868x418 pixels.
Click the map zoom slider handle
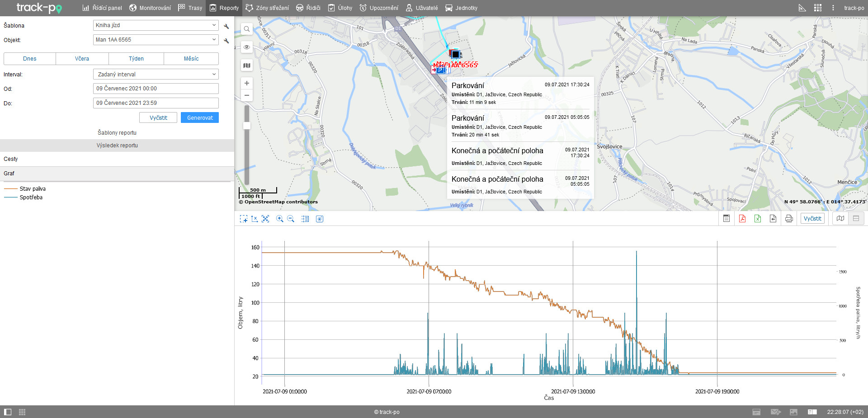(247, 126)
